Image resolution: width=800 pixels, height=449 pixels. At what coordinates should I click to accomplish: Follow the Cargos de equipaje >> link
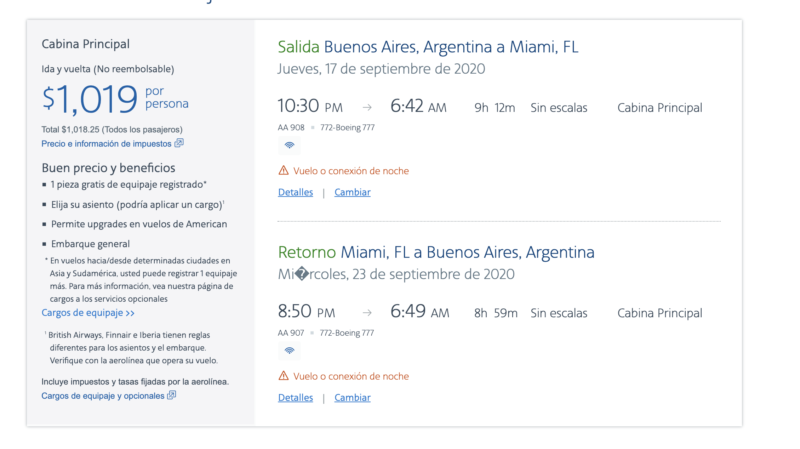click(88, 313)
